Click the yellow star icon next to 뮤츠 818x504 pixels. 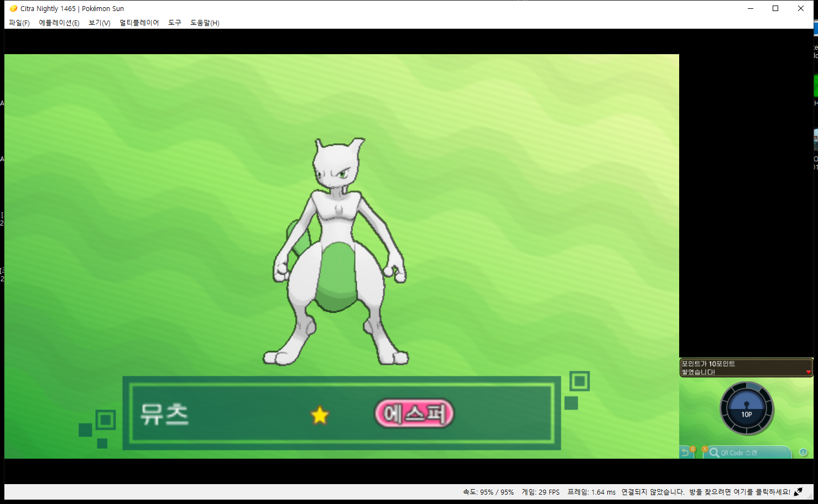320,414
